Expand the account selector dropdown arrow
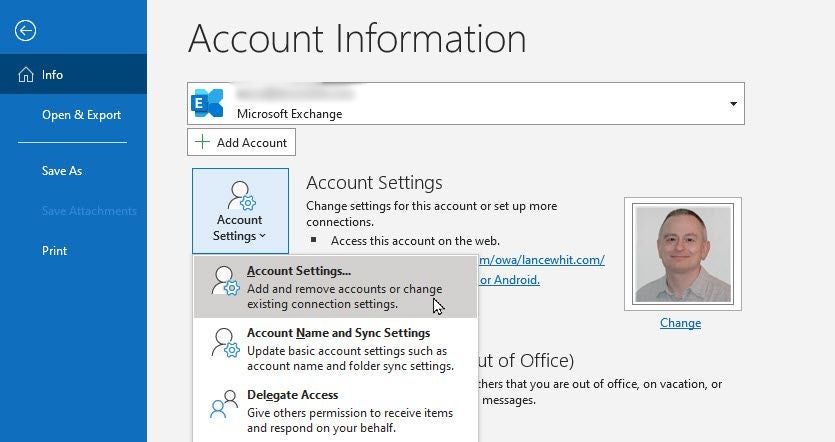835x442 pixels. pyautogui.click(x=733, y=104)
